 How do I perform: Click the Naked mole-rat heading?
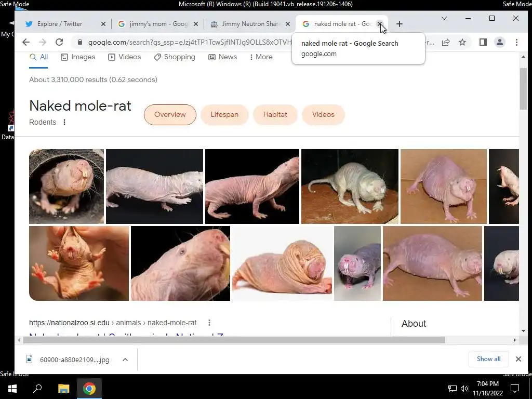coord(80,106)
